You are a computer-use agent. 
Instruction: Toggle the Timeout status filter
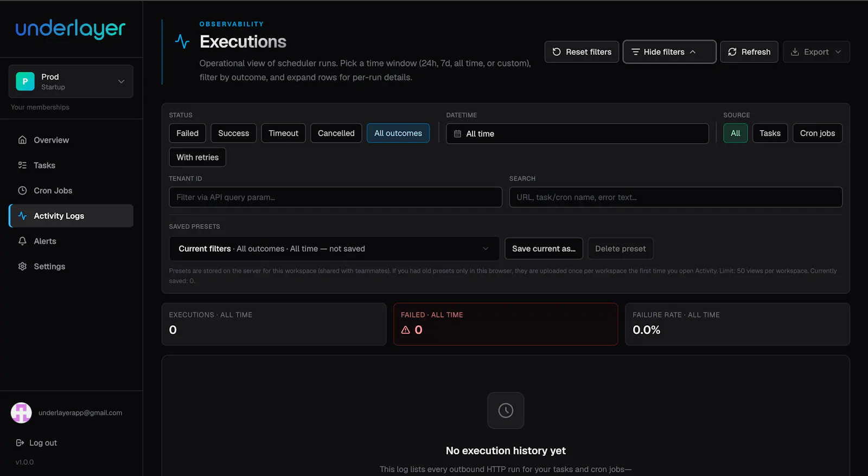coord(283,133)
